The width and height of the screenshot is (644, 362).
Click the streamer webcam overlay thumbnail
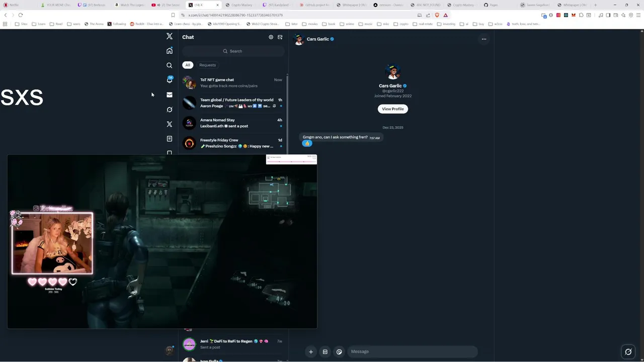coord(52,243)
